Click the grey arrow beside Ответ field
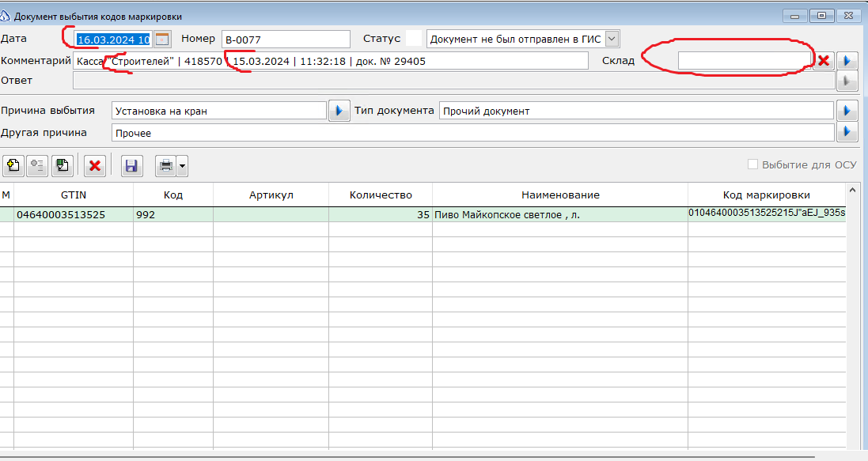 click(847, 81)
